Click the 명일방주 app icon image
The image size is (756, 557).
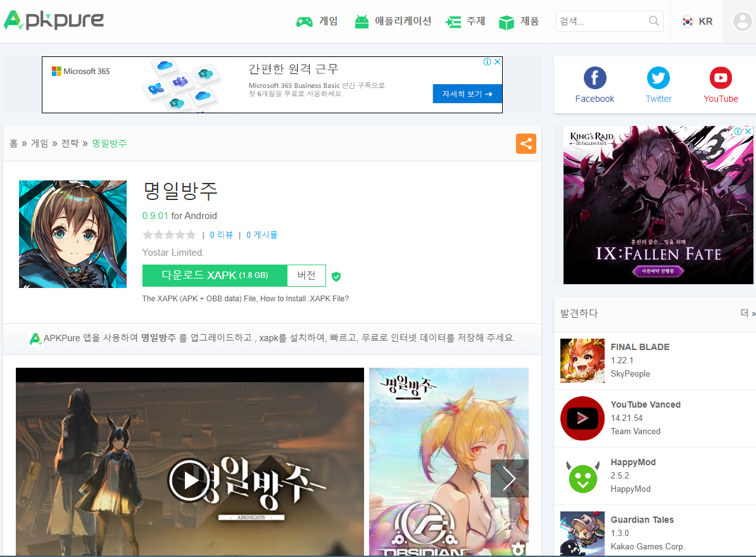click(73, 234)
